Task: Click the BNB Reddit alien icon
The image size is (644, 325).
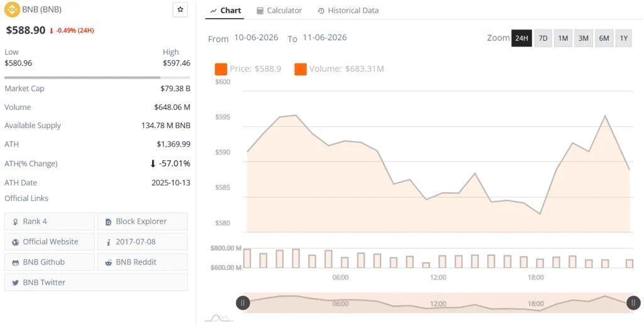Action: [x=108, y=263]
